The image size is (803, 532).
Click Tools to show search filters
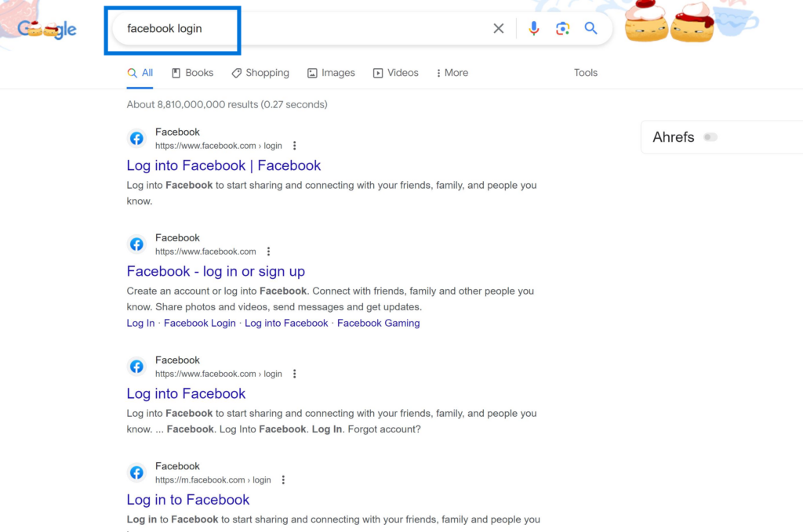coord(585,72)
